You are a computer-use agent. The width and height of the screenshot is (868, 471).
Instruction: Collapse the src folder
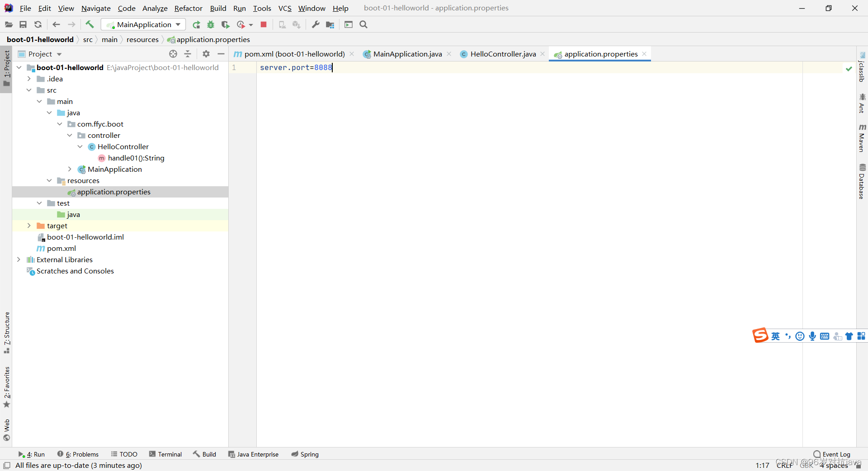click(x=29, y=90)
